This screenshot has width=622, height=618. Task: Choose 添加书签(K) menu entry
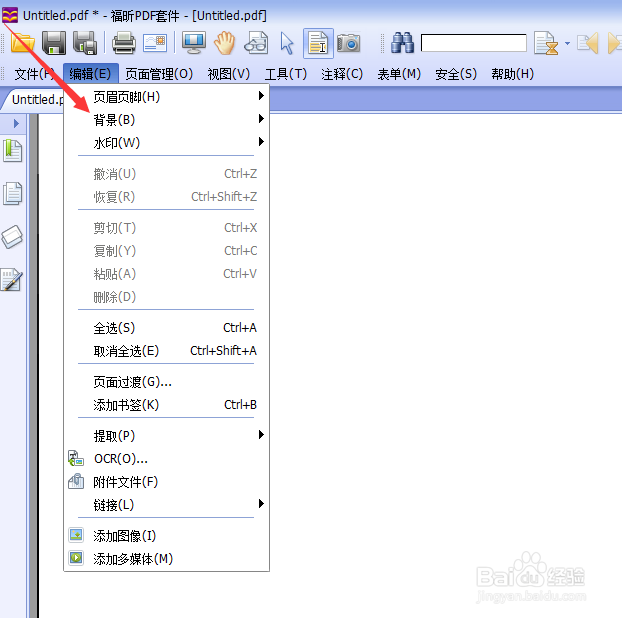(x=167, y=405)
